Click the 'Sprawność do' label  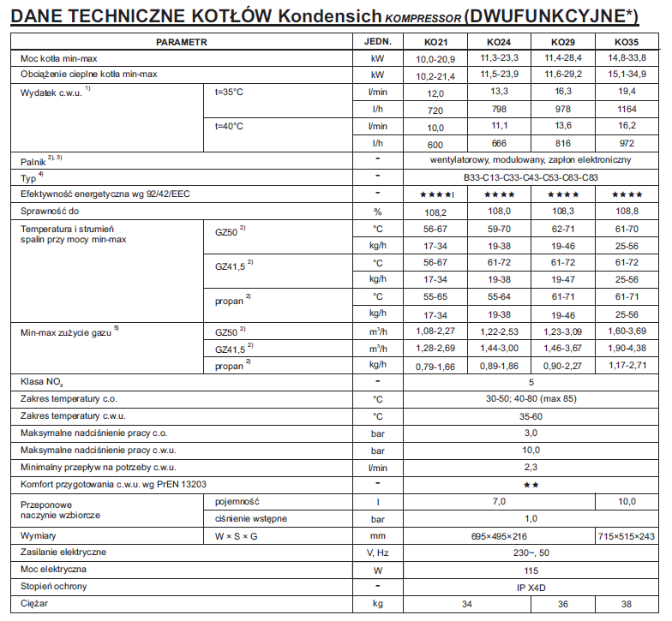50,211
